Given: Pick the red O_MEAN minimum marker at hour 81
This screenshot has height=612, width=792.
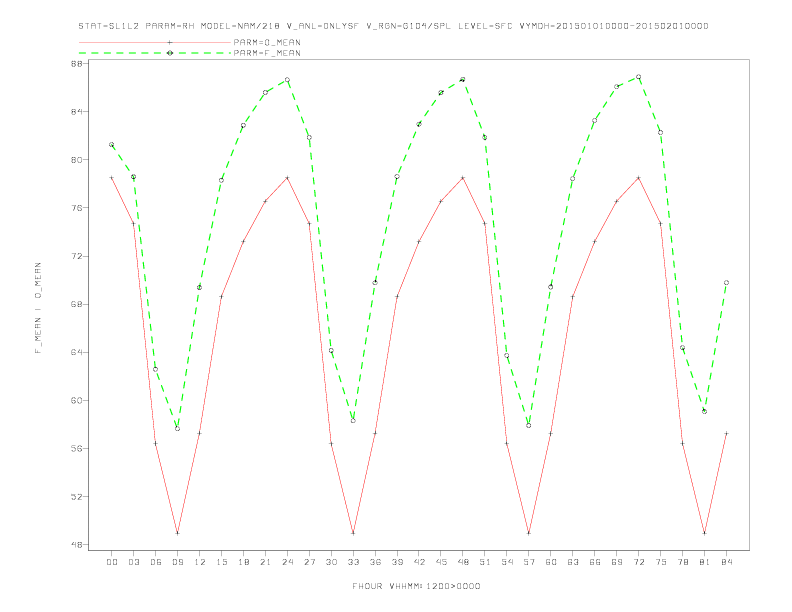Looking at the screenshot, I should tap(705, 533).
